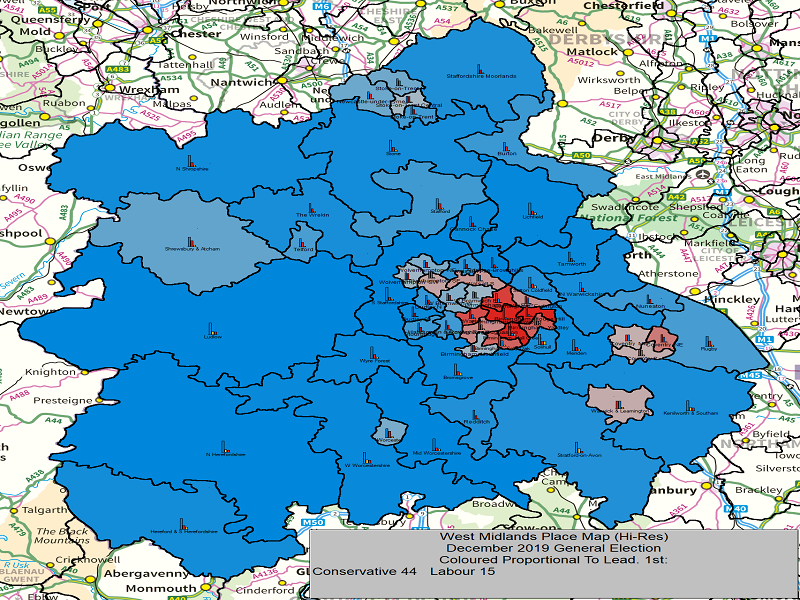Click the 'Monmouth' town label
Image resolution: width=800 pixels, height=600 pixels.
click(x=161, y=588)
